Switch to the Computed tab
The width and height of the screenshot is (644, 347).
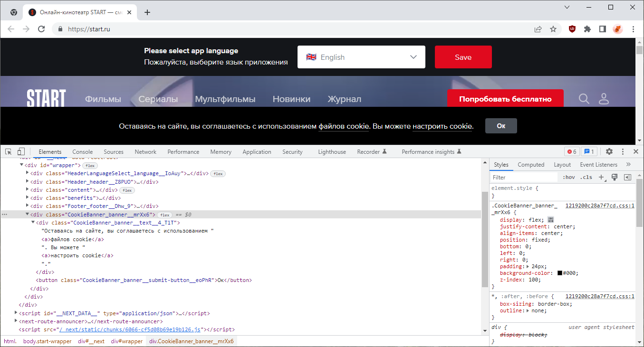(531, 164)
